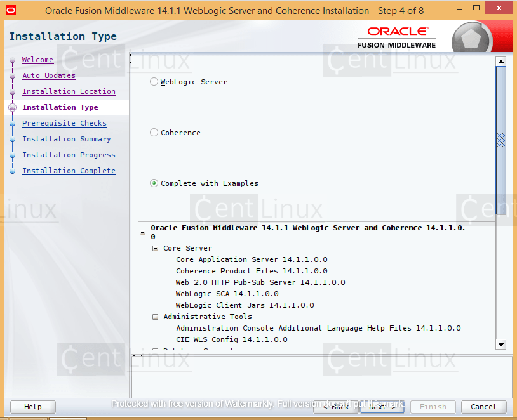Screen dimensions: 517x420
Task: Click the Oracle icon in title bar
Action: [11, 10]
